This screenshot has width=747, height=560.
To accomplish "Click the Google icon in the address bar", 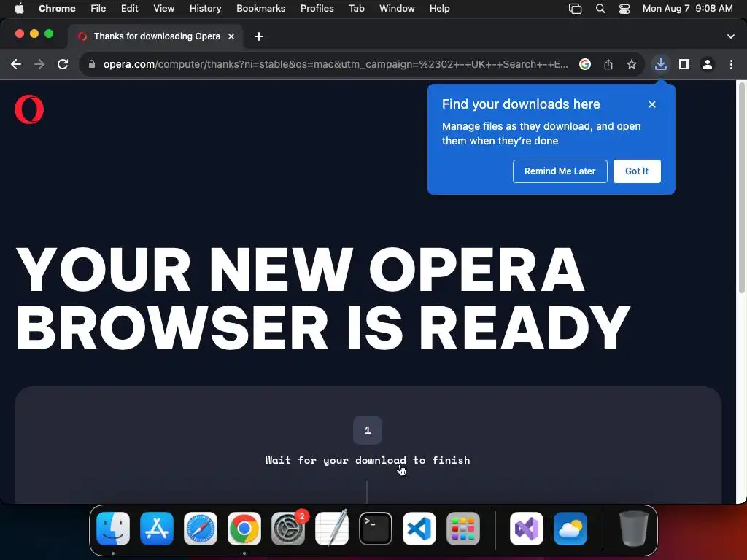I will (585, 64).
